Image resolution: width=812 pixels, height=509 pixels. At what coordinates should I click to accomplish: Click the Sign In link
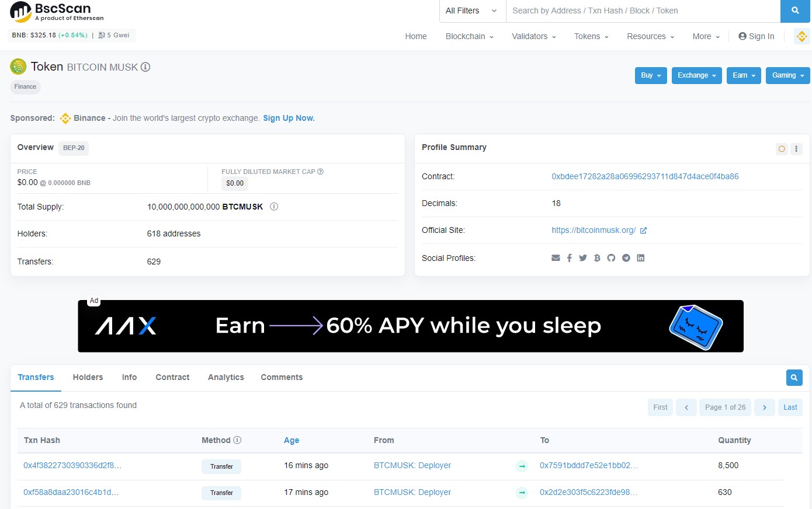[x=757, y=36]
